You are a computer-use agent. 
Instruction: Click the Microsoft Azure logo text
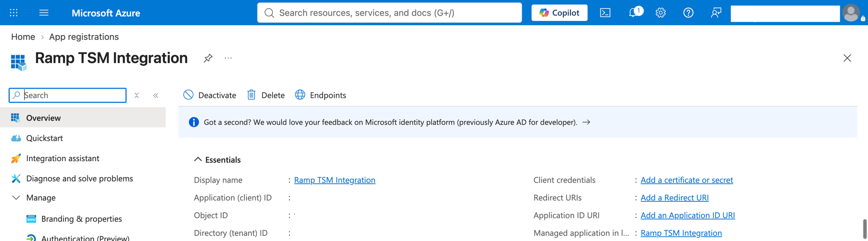tap(106, 13)
